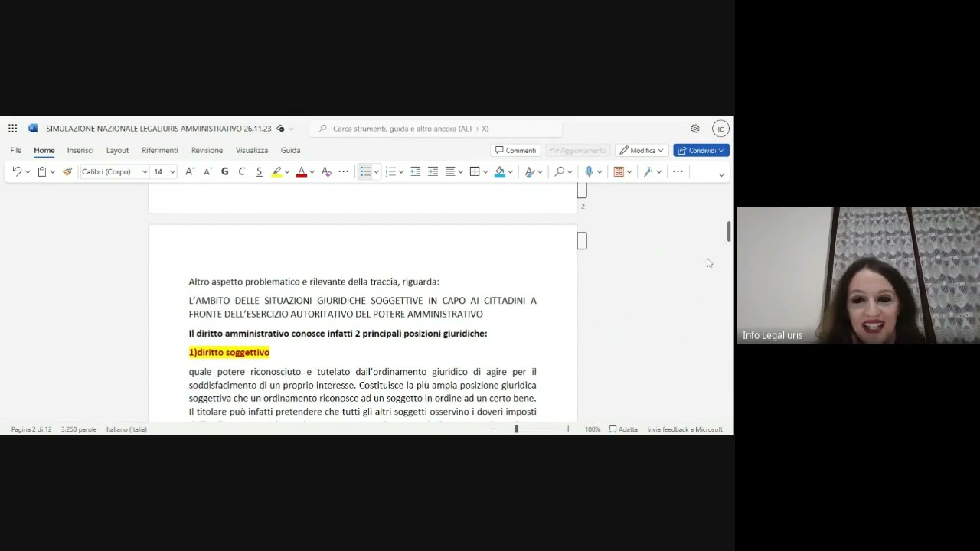Toggle bold (G) formatting
The width and height of the screenshot is (980, 551).
pos(224,171)
